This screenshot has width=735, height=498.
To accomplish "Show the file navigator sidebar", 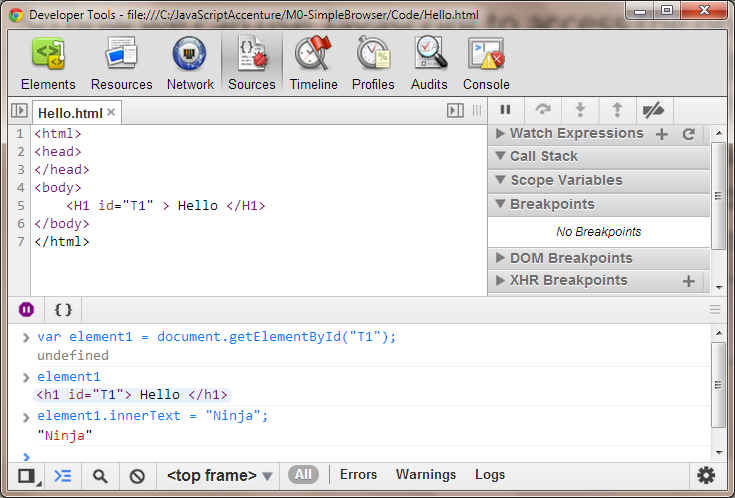I will click(19, 111).
